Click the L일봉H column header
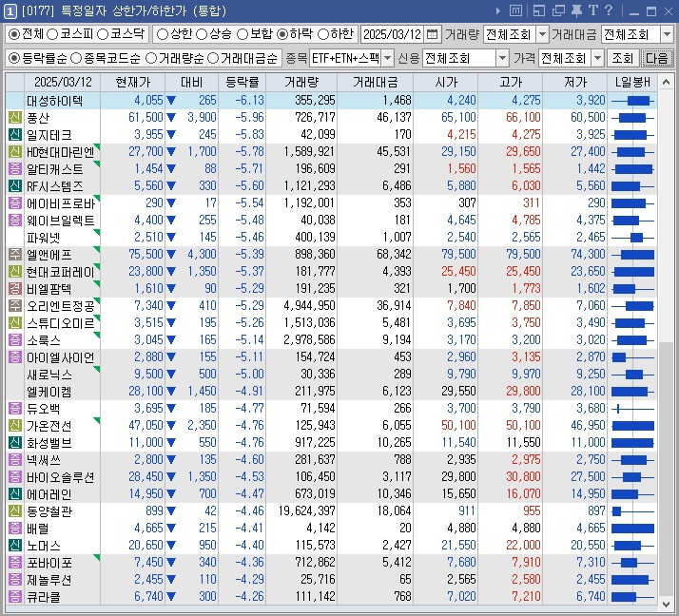 click(632, 83)
